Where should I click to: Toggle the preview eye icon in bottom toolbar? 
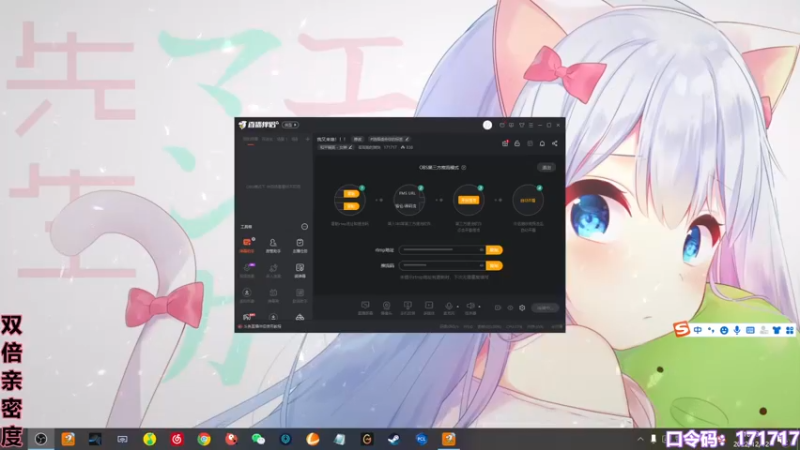(510, 308)
